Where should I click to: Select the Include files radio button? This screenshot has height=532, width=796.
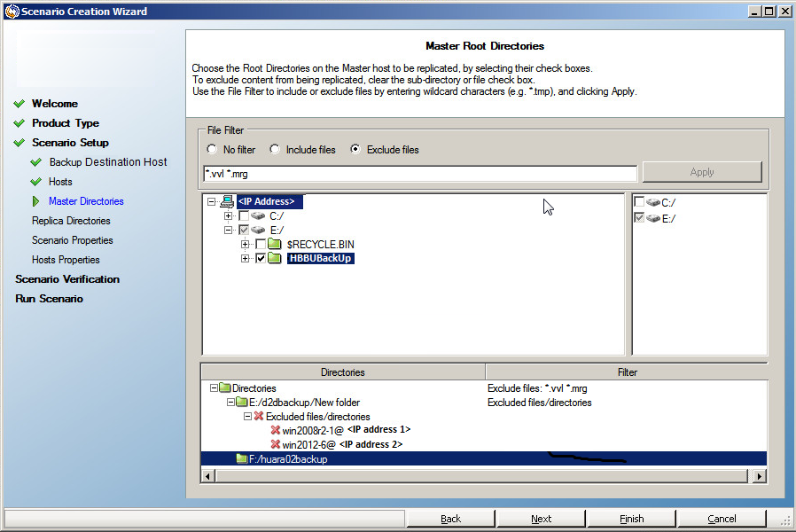(x=275, y=149)
